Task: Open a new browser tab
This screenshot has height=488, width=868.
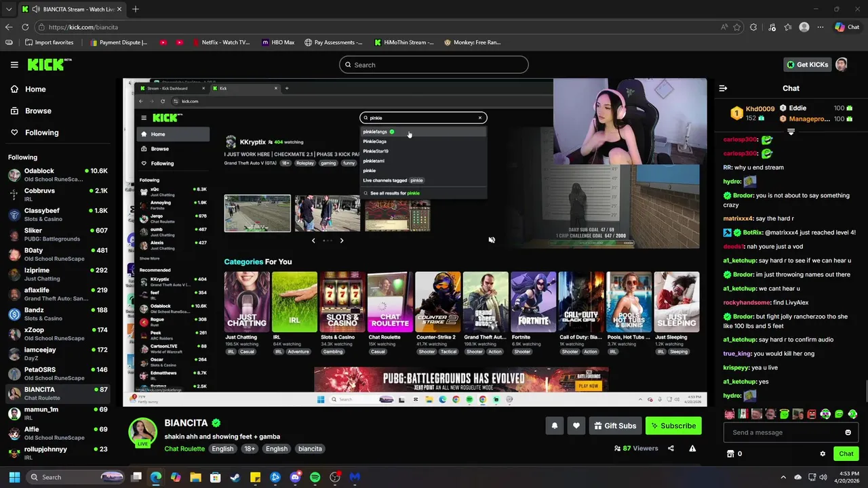Action: pos(136,9)
